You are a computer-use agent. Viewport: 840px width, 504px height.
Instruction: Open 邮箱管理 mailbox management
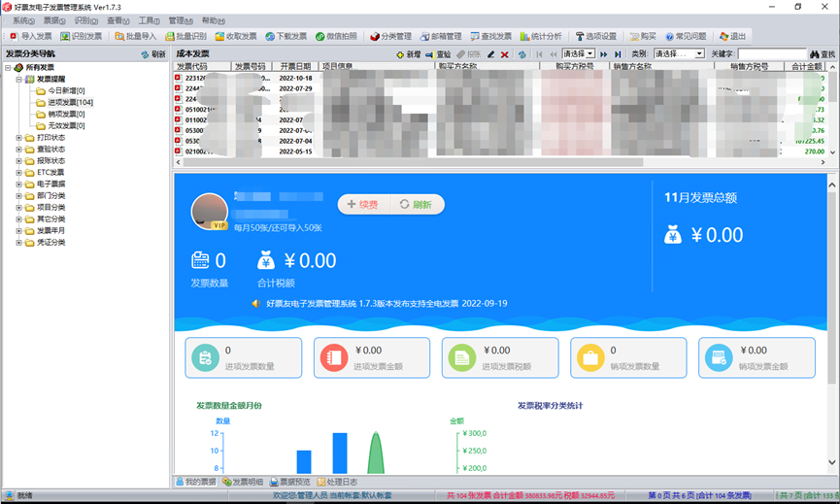pos(440,36)
